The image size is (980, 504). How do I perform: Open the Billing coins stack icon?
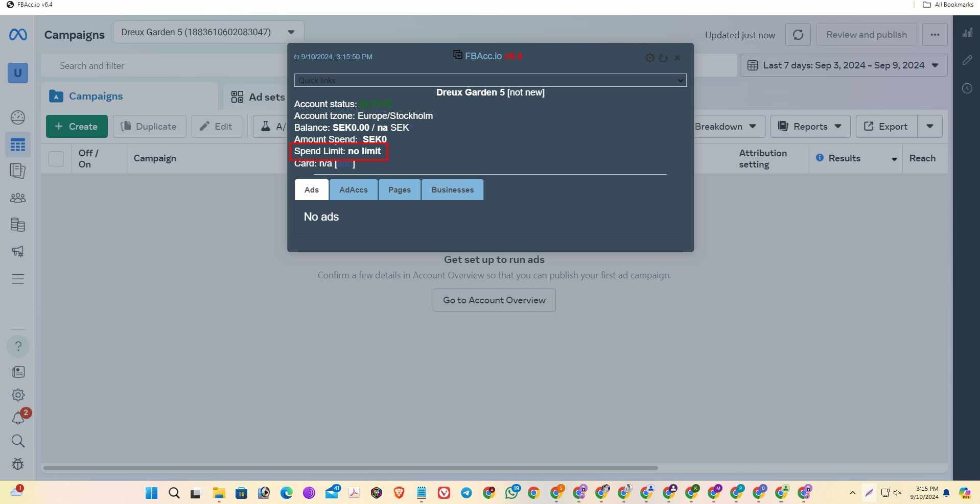pos(18,225)
